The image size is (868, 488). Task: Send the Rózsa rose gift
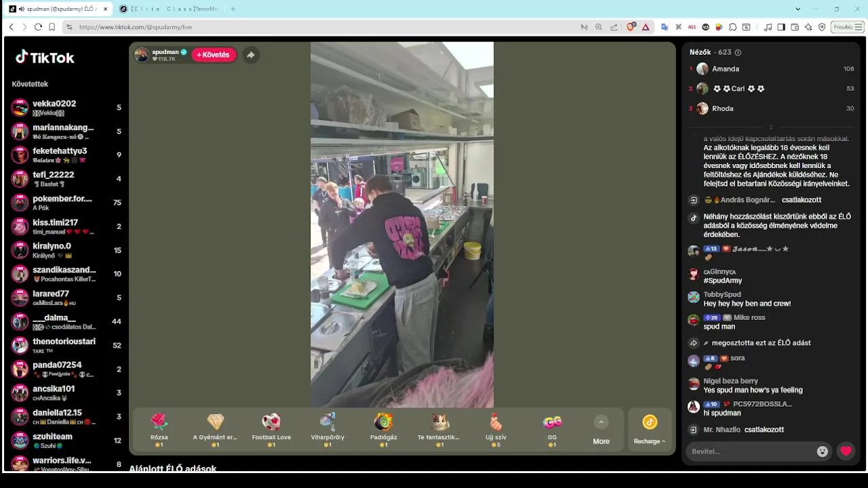tap(159, 429)
